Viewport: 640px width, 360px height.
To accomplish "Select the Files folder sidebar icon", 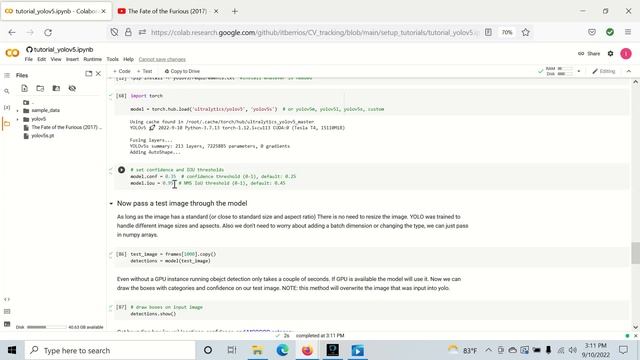I will click(7, 123).
